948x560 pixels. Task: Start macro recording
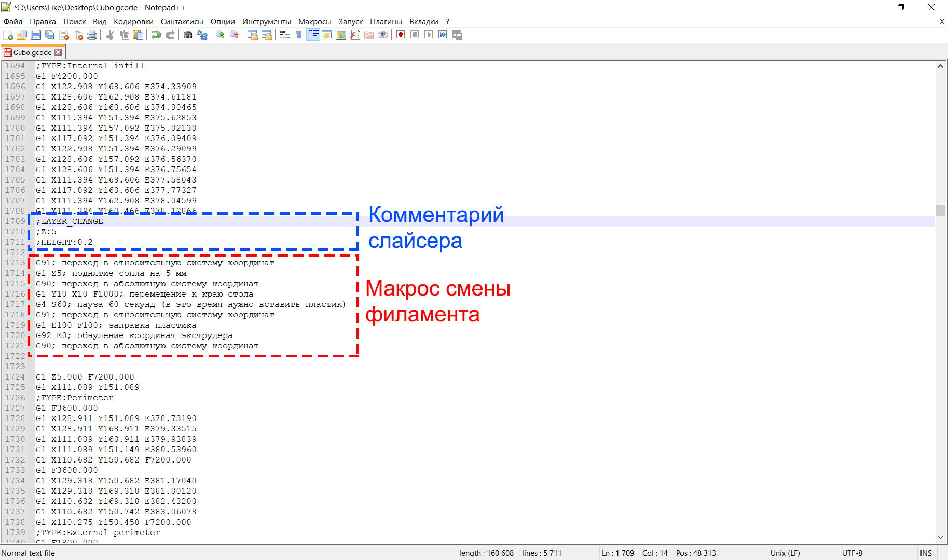pos(401,35)
